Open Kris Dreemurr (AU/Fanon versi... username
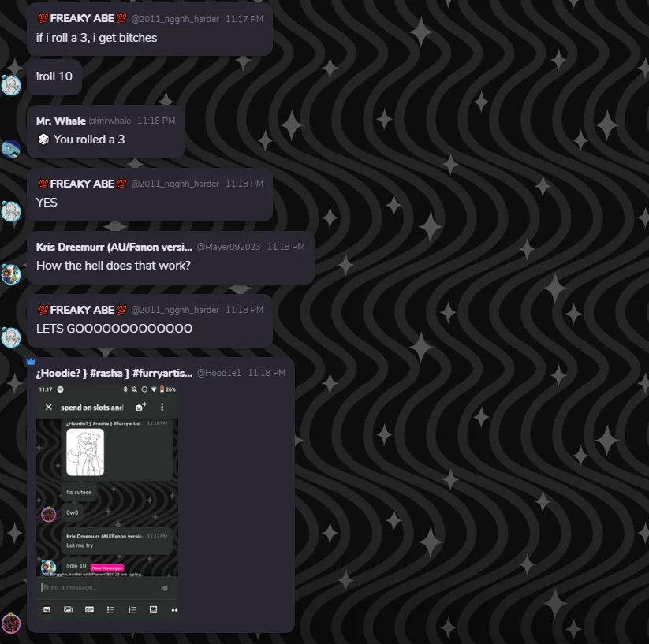649x644 pixels. (114, 247)
